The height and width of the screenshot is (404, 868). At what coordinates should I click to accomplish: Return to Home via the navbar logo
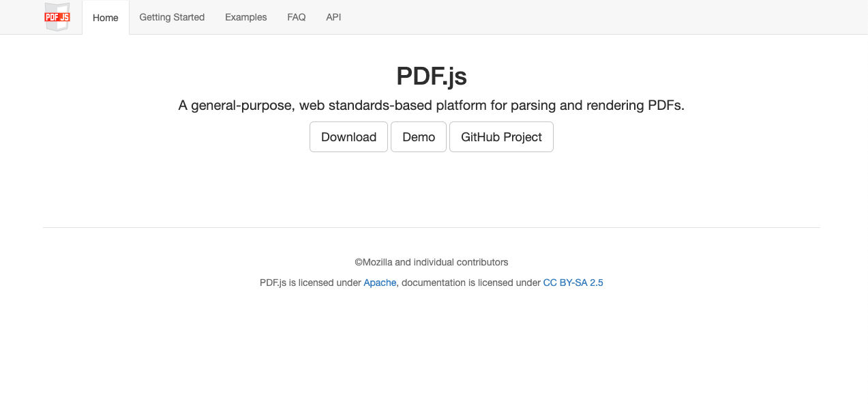coord(57,17)
